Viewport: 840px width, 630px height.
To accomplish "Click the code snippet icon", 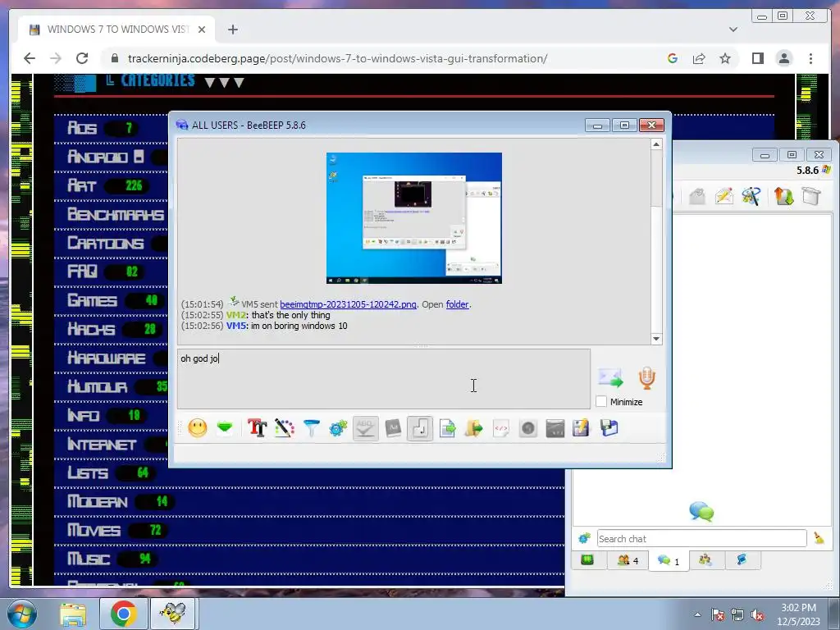I will 501,428.
